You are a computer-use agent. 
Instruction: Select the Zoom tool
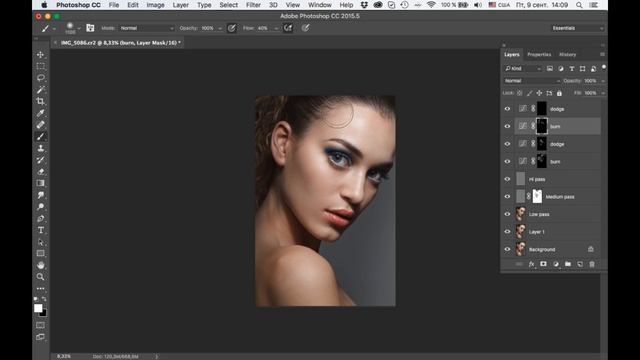(40, 277)
